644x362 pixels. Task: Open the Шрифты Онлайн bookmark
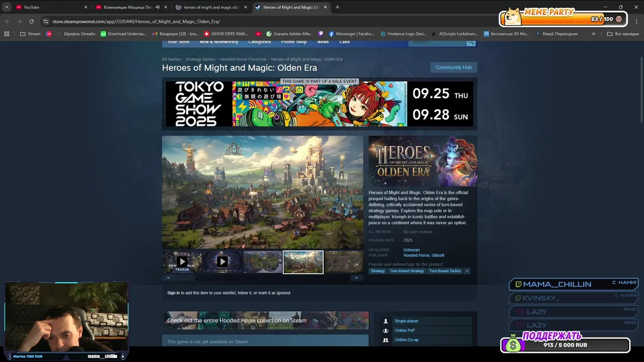[75, 34]
